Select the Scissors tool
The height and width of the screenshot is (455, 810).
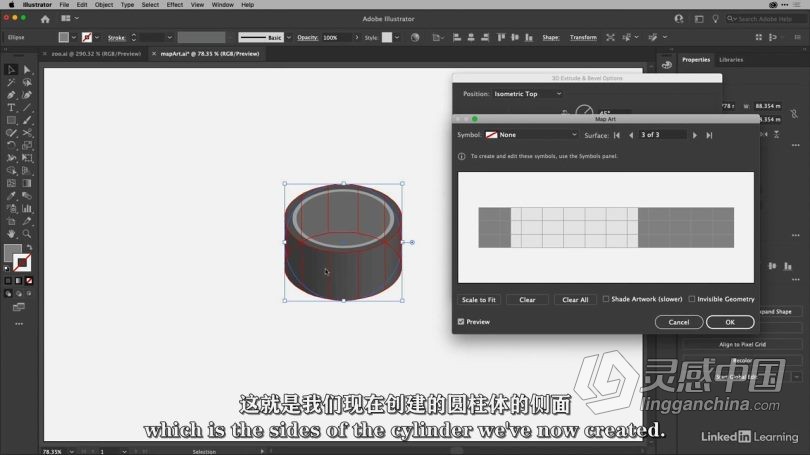tap(27, 133)
